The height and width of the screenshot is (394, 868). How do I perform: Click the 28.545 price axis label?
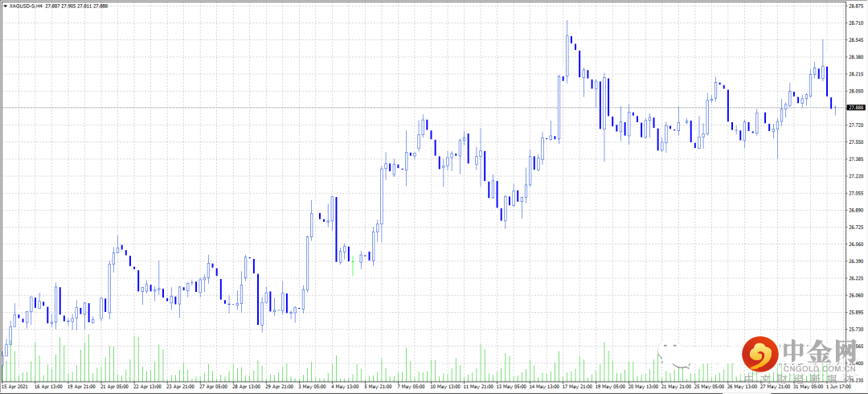pyautogui.click(x=855, y=40)
